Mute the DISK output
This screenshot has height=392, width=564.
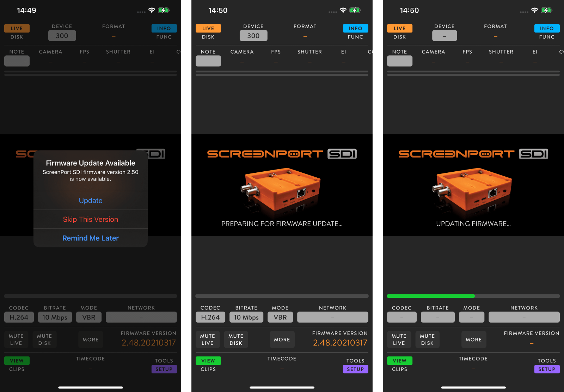pos(44,339)
